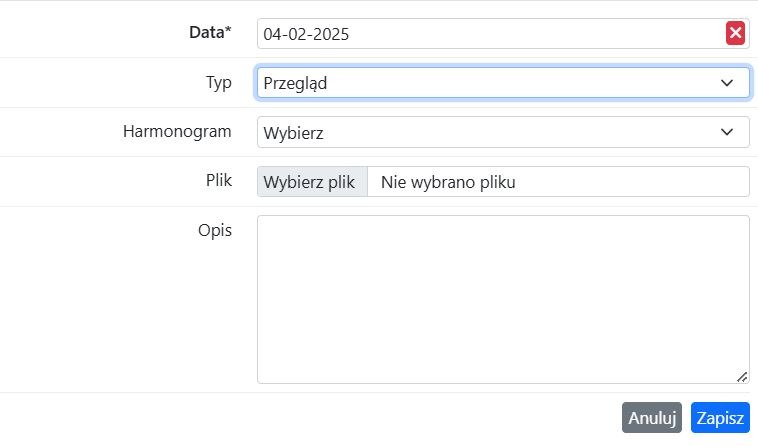Save the entry with the Zapisz button
Viewport: 758px width, 447px height.
720,418
